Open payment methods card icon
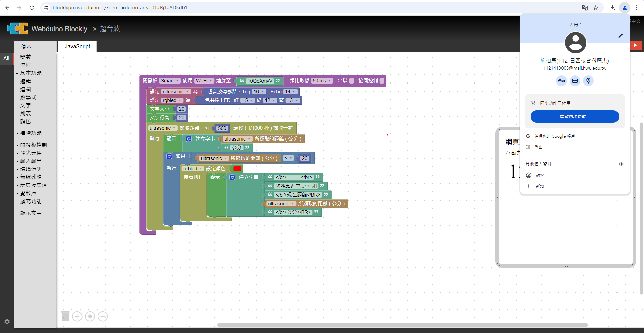Image resolution: width=644 pixels, height=333 pixels. point(575,81)
